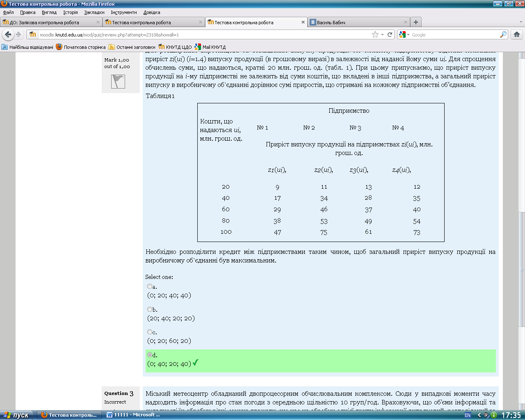The image size is (525, 420).
Task: Click table value 75 for z2 row 100
Action: click(324, 232)
